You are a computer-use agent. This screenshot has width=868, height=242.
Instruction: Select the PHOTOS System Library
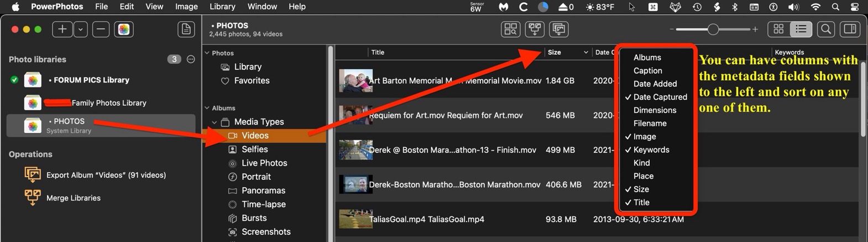[x=101, y=125]
